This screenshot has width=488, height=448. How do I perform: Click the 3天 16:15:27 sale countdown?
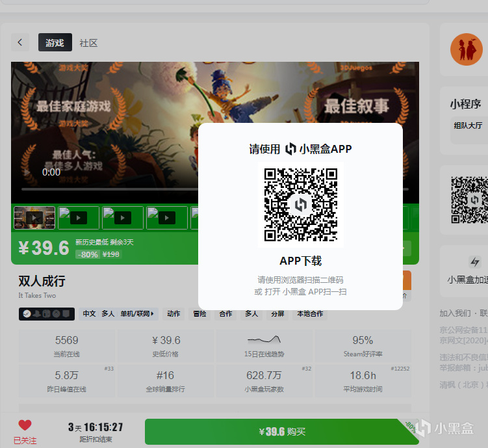coord(96,427)
